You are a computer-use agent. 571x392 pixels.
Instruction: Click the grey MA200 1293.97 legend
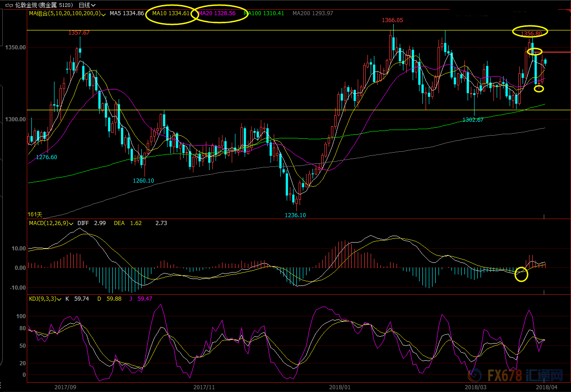click(x=313, y=13)
